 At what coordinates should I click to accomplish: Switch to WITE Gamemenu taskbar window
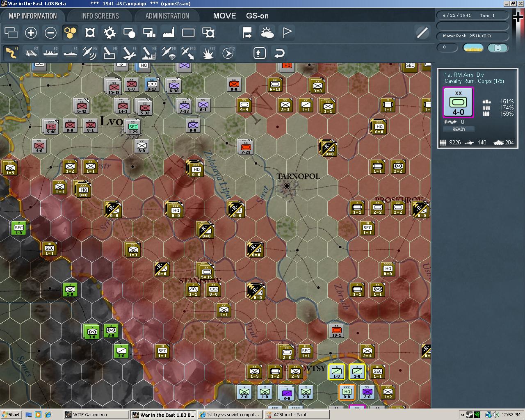(96, 415)
